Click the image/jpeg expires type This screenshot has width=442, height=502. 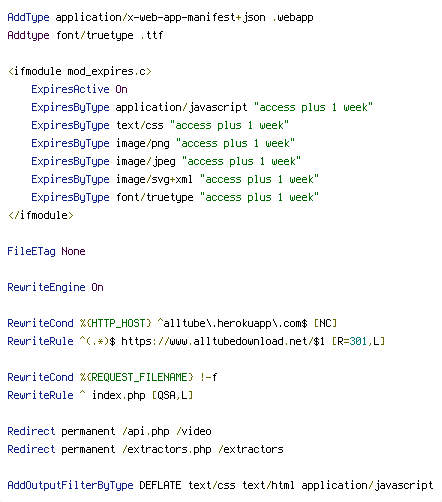tap(146, 161)
